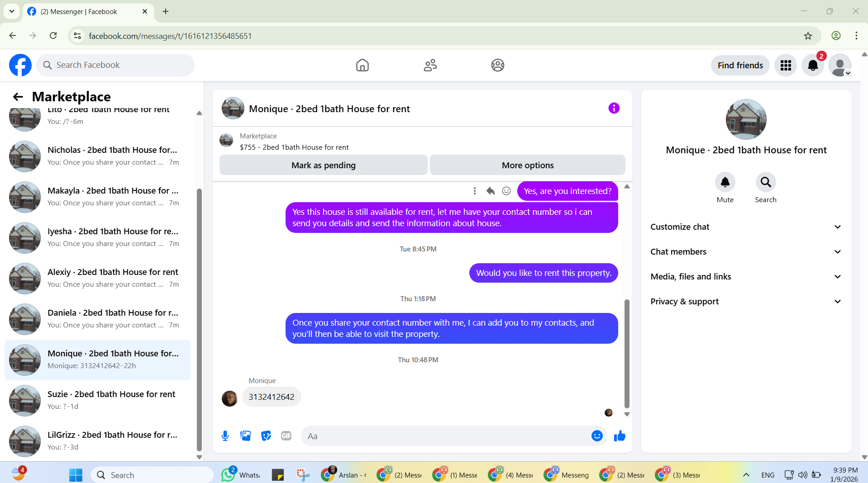This screenshot has height=483, width=868.
Task: Open the Groups icon in top navigation
Action: tap(497, 65)
